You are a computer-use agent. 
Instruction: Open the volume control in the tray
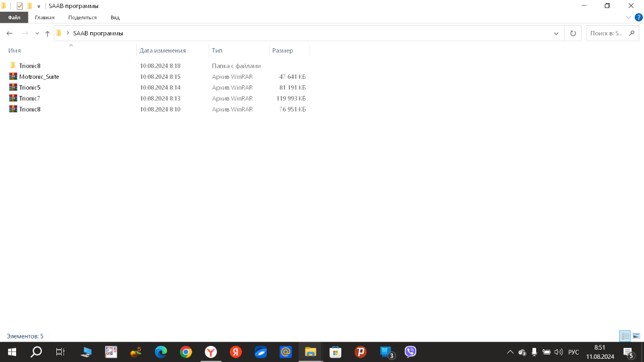[x=559, y=352]
